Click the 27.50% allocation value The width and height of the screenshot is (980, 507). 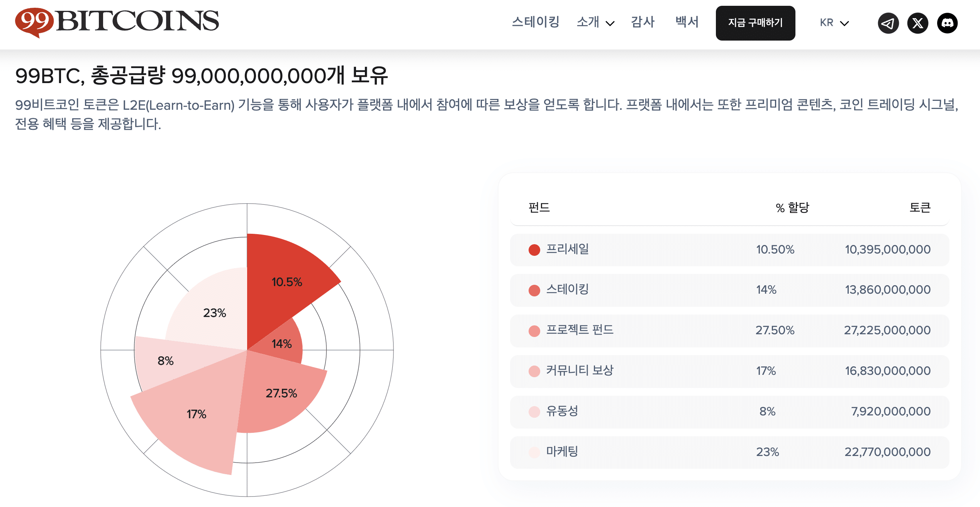pos(775,330)
